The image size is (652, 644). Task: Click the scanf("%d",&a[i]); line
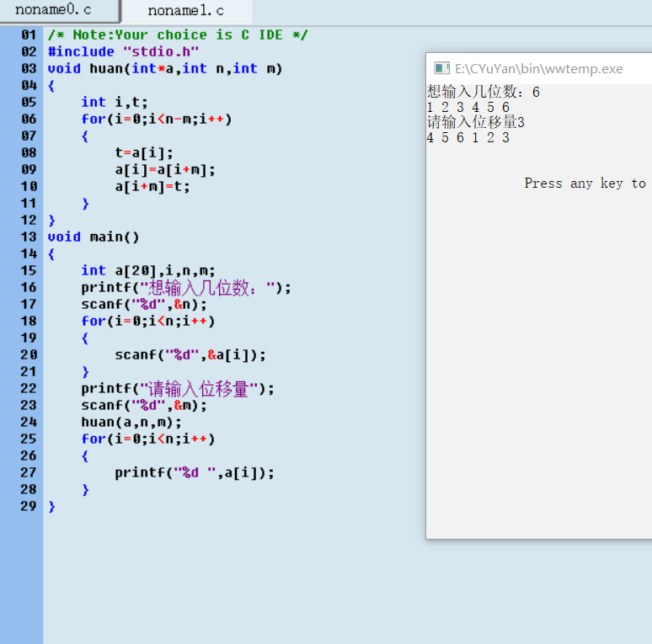[190, 354]
